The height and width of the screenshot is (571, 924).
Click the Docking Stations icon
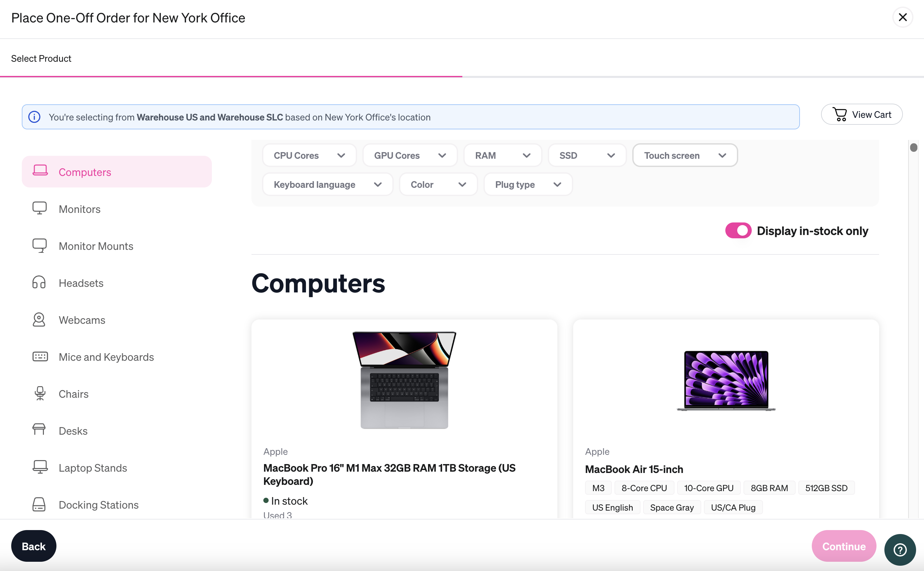pos(39,504)
